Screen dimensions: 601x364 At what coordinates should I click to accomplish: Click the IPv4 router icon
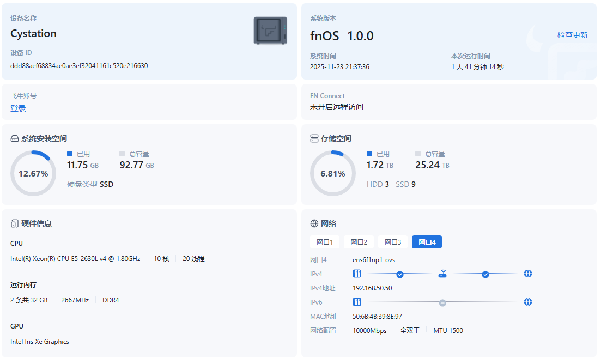[x=442, y=274]
